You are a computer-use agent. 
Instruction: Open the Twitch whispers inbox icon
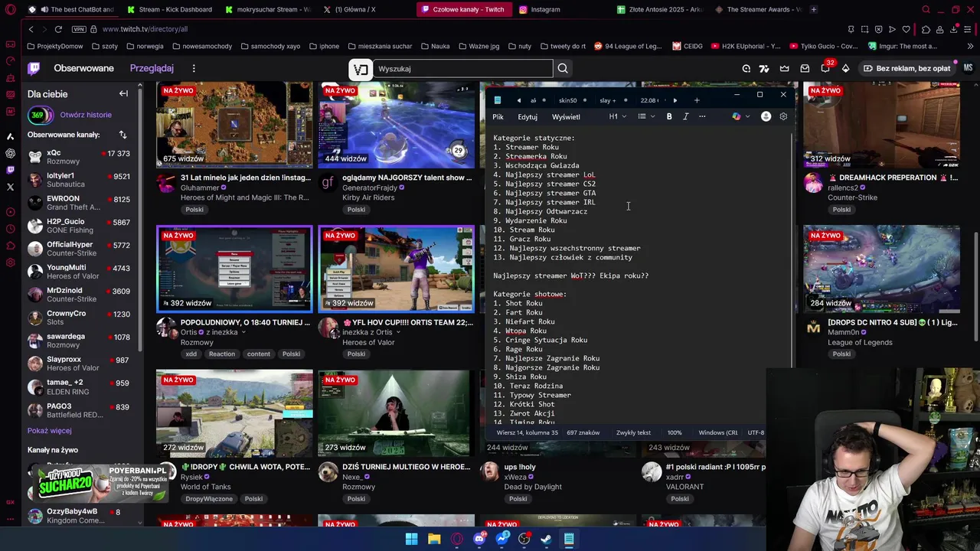pyautogui.click(x=805, y=68)
